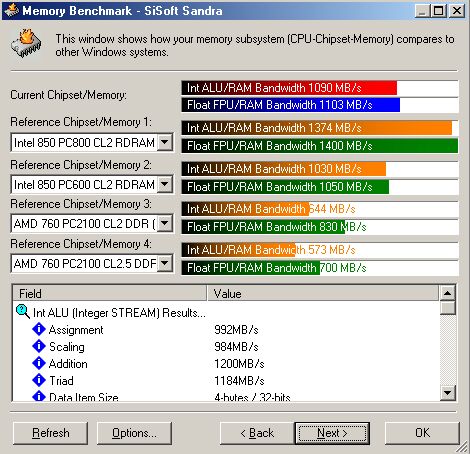The height and width of the screenshot is (454, 470).
Task: Click the orange Int ALU 1374 MB/s bar
Action: coord(317,128)
